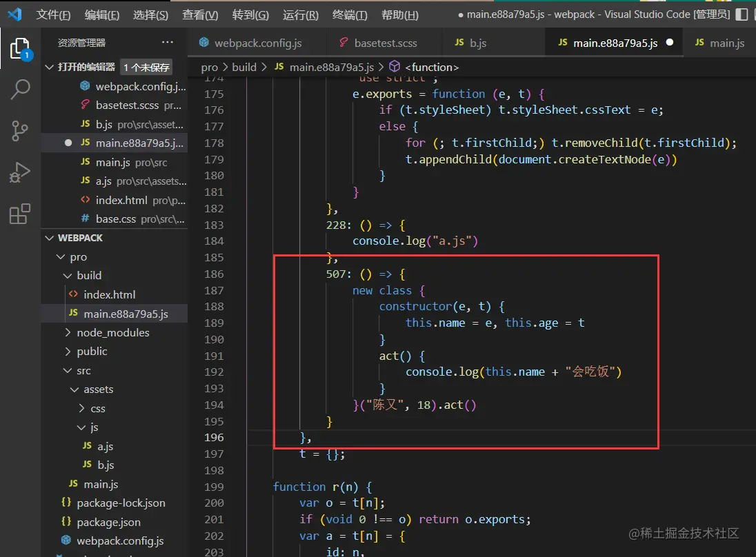756x557 pixels.
Task: Open 查看(V) menu
Action: 200,15
